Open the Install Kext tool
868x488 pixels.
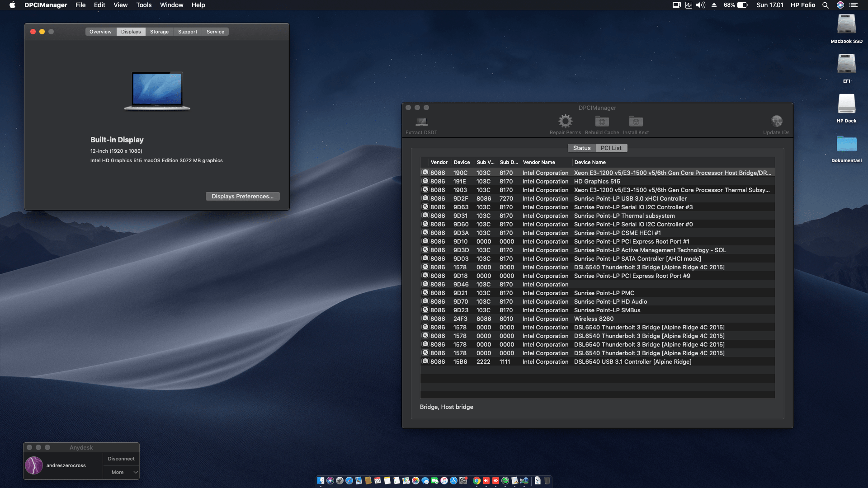coord(636,121)
